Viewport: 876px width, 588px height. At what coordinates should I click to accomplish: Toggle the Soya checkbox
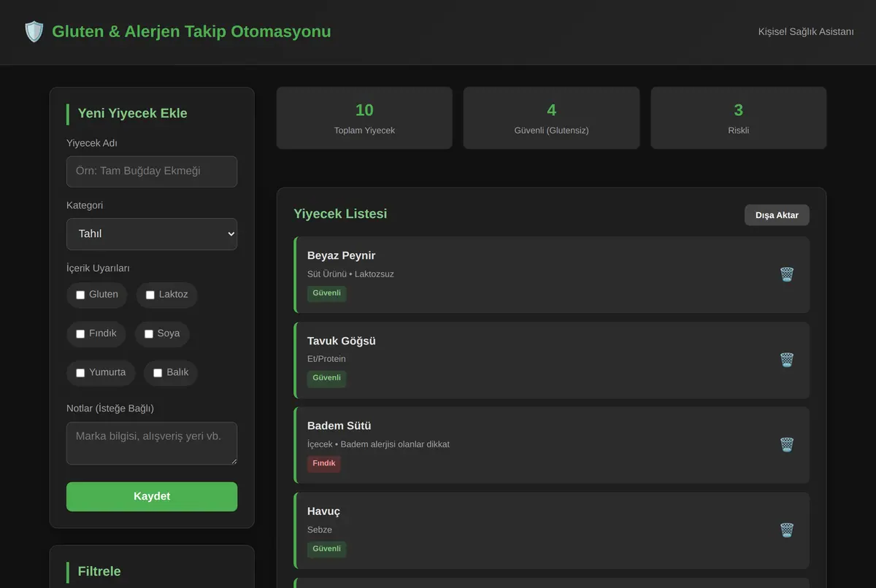(x=148, y=334)
